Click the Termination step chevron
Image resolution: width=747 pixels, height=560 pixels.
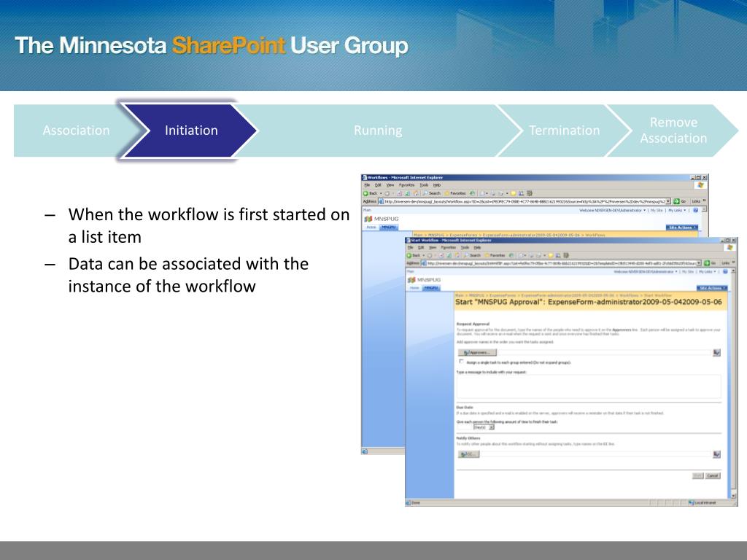[x=564, y=131]
